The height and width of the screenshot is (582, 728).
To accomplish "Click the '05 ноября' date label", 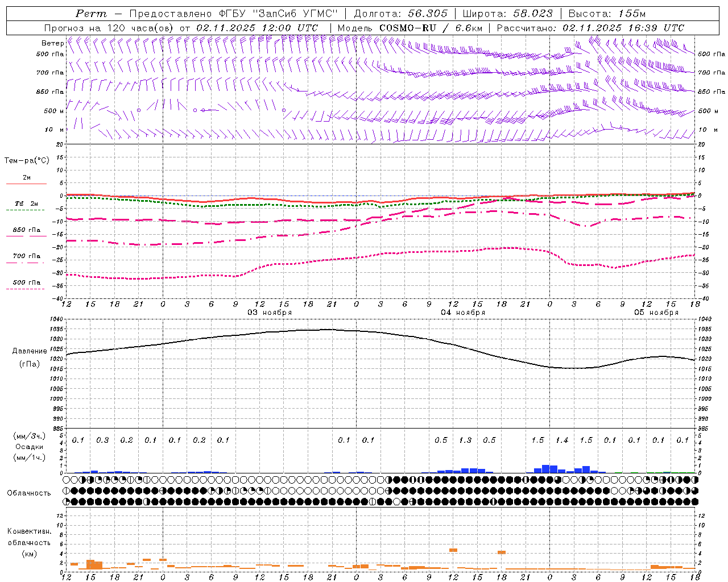I will tap(656, 313).
